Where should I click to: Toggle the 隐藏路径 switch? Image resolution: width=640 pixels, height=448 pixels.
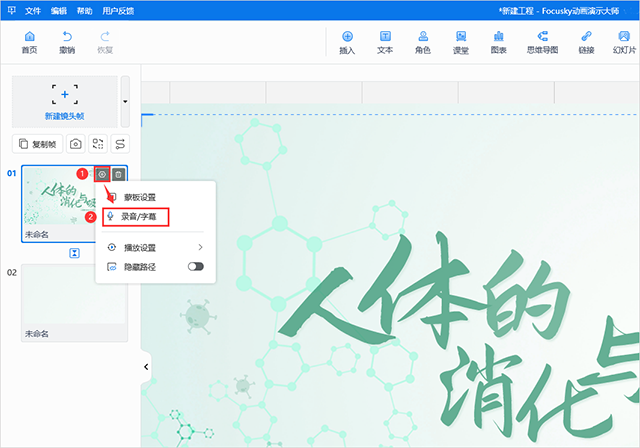coord(196,266)
